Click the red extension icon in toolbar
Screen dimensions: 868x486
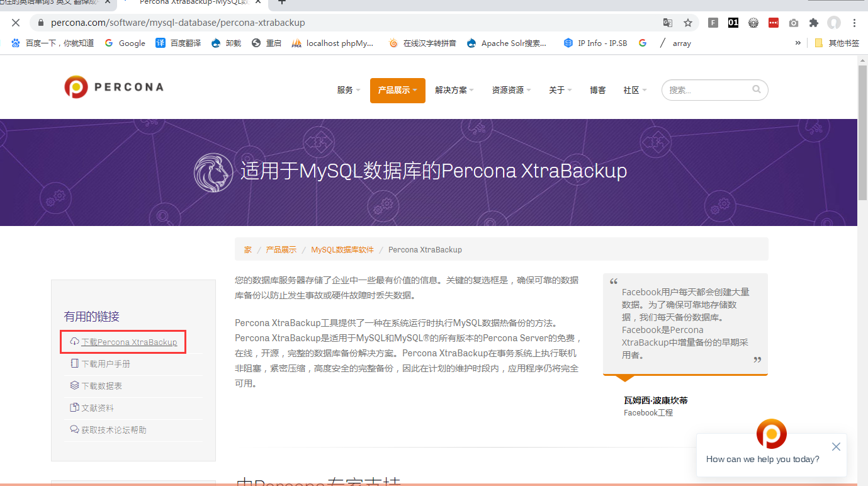point(774,23)
